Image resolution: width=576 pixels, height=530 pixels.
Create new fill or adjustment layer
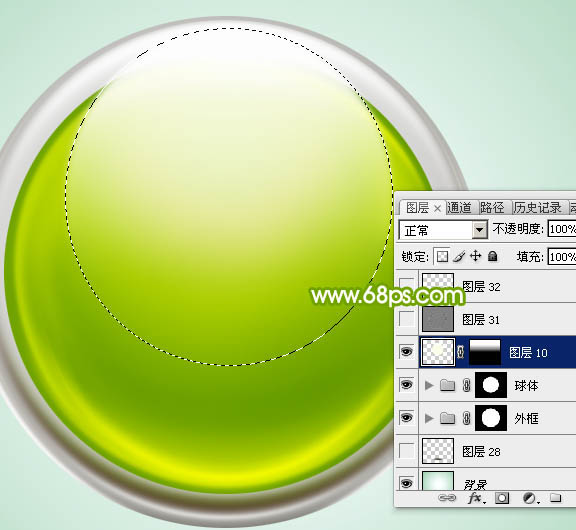(x=530, y=498)
